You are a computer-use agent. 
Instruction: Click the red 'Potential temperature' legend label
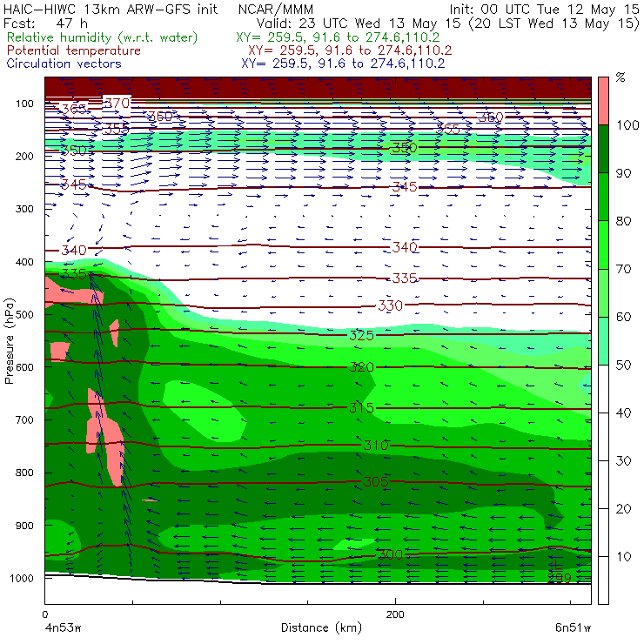[74, 50]
